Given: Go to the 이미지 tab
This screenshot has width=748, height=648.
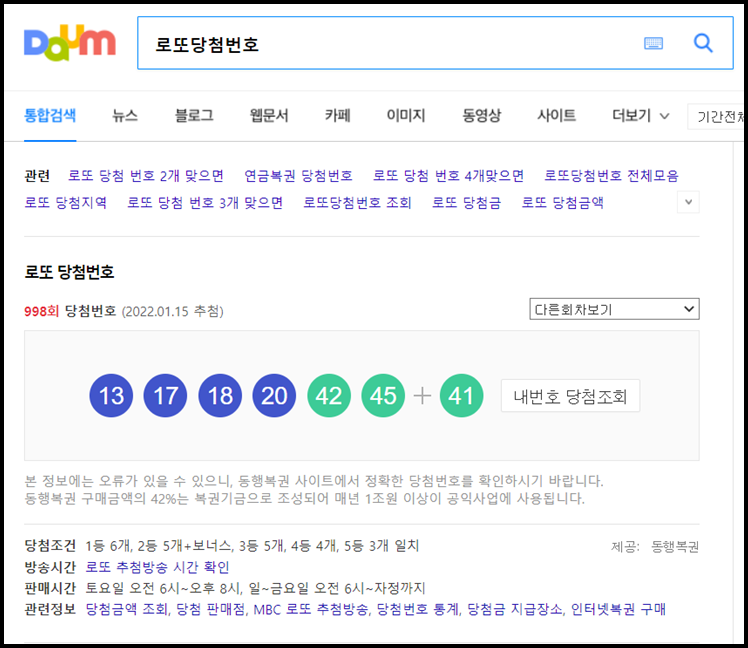Looking at the screenshot, I should (406, 115).
